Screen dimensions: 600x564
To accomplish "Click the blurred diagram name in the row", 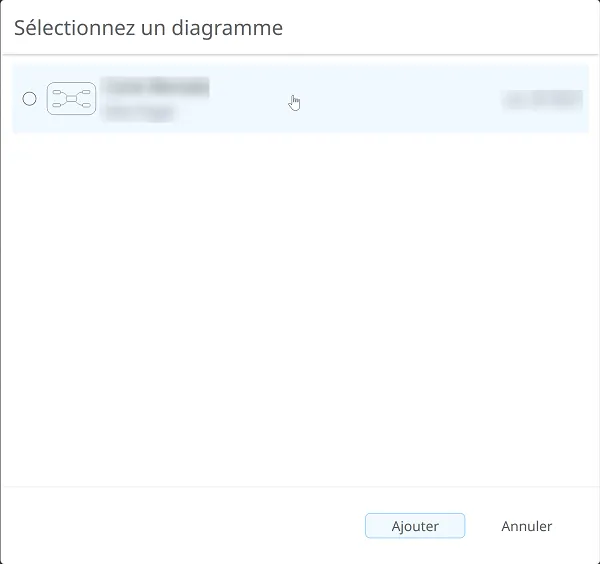I will click(157, 87).
